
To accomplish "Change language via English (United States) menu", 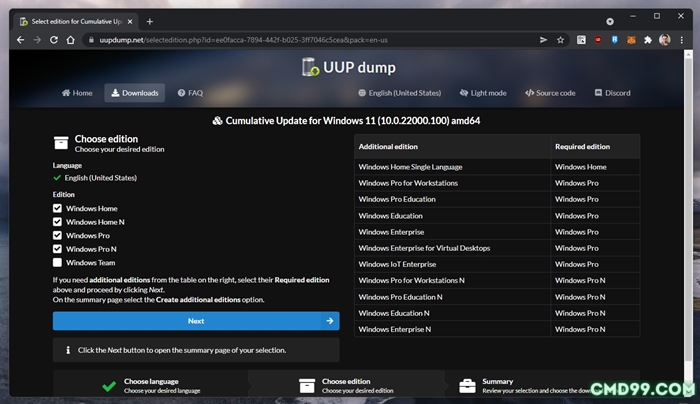I will pyautogui.click(x=400, y=93).
